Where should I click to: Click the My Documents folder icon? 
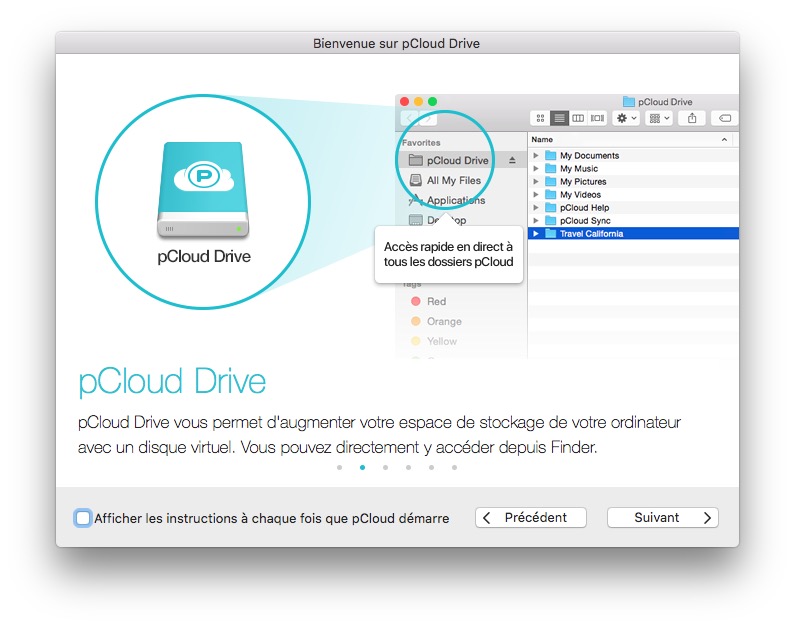coord(550,155)
